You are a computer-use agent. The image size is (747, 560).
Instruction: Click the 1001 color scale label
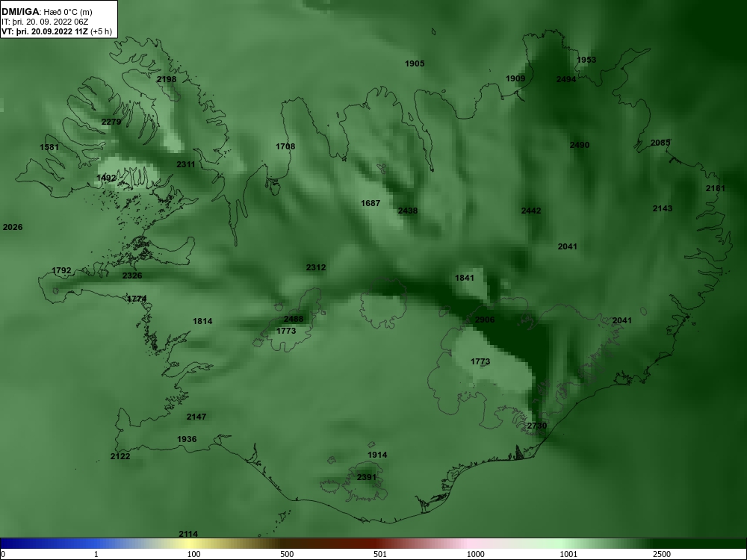point(568,554)
